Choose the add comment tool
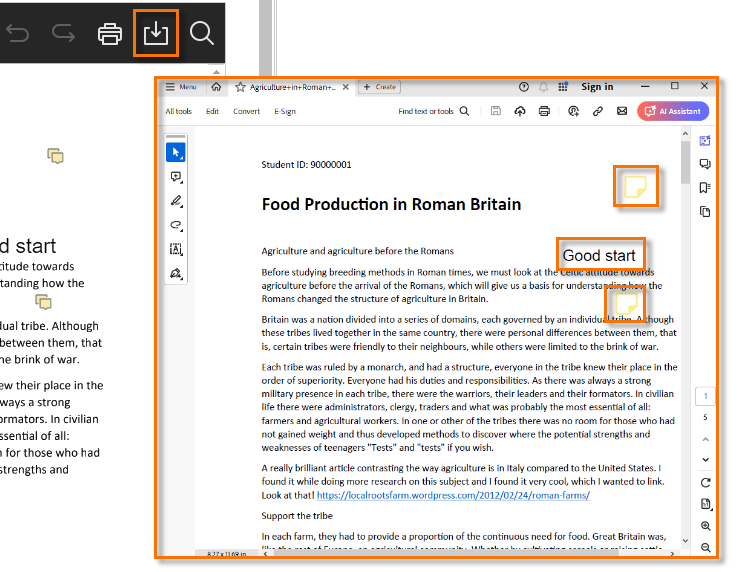The image size is (737, 572). (x=176, y=177)
